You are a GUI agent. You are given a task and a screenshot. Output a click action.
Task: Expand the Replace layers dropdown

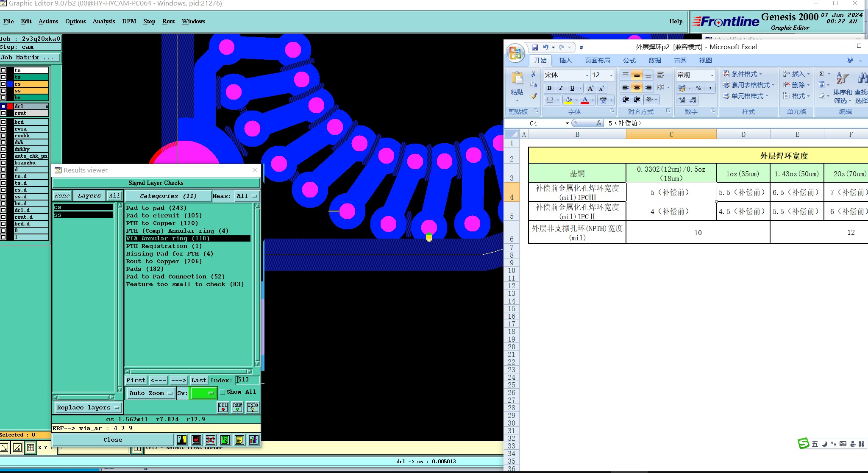(87, 408)
